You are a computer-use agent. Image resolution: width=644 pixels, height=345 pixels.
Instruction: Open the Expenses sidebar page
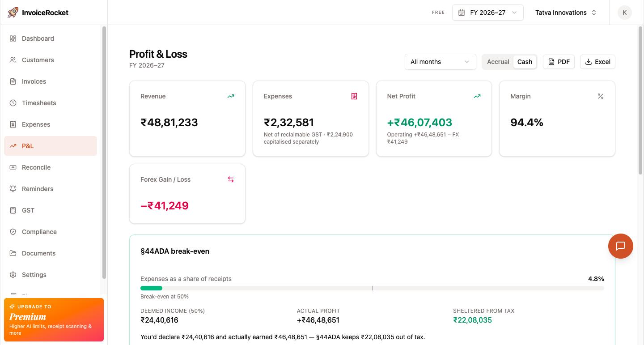pos(51,124)
